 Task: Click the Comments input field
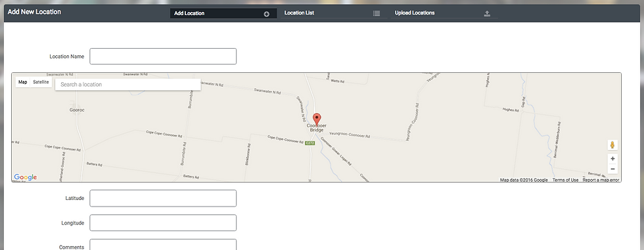[163, 245]
